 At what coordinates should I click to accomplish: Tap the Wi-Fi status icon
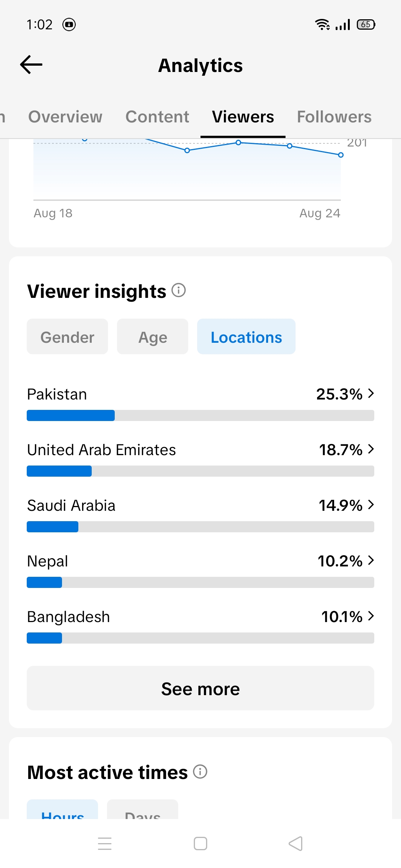click(x=322, y=24)
